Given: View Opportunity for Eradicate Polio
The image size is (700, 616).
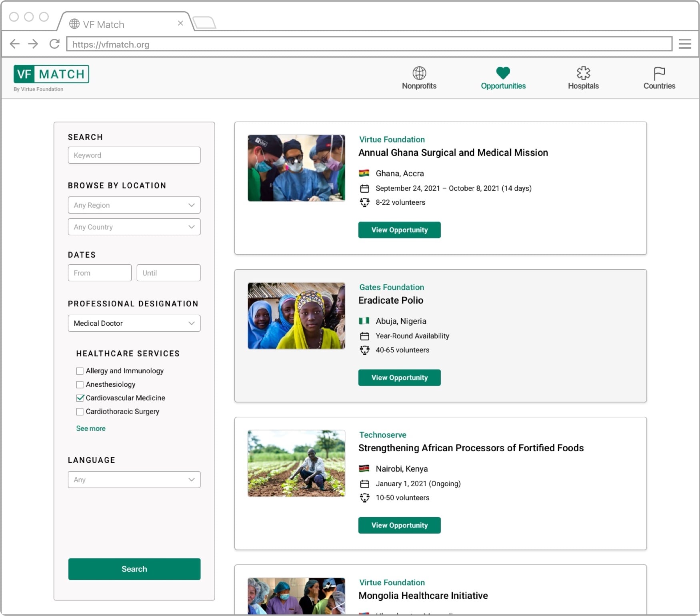Looking at the screenshot, I should pos(399,378).
